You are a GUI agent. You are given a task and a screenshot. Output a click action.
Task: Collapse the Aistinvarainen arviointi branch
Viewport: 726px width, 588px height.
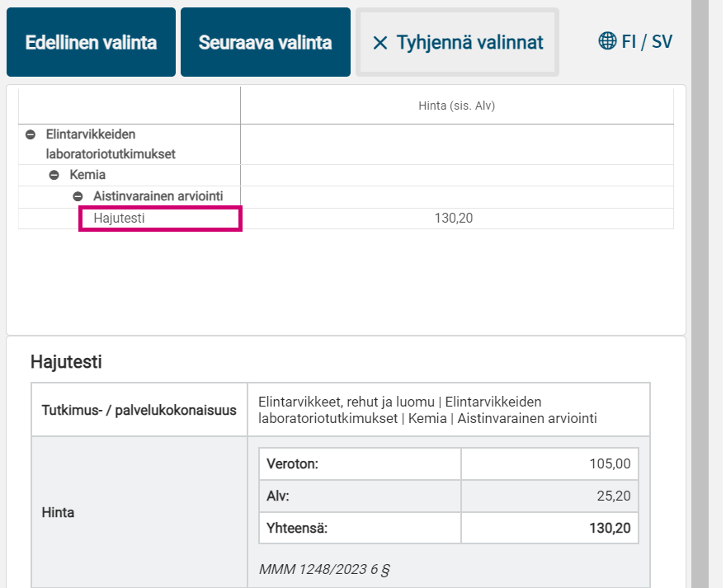tap(78, 196)
